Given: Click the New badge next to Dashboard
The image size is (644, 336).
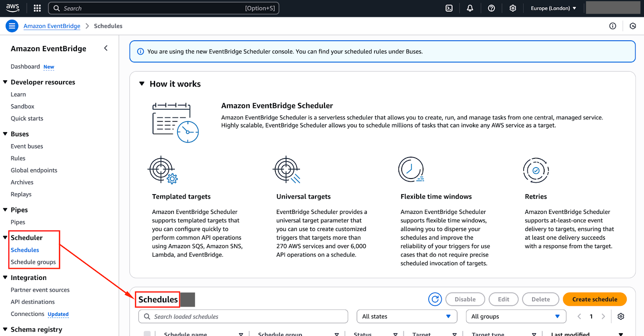Looking at the screenshot, I should click(49, 67).
